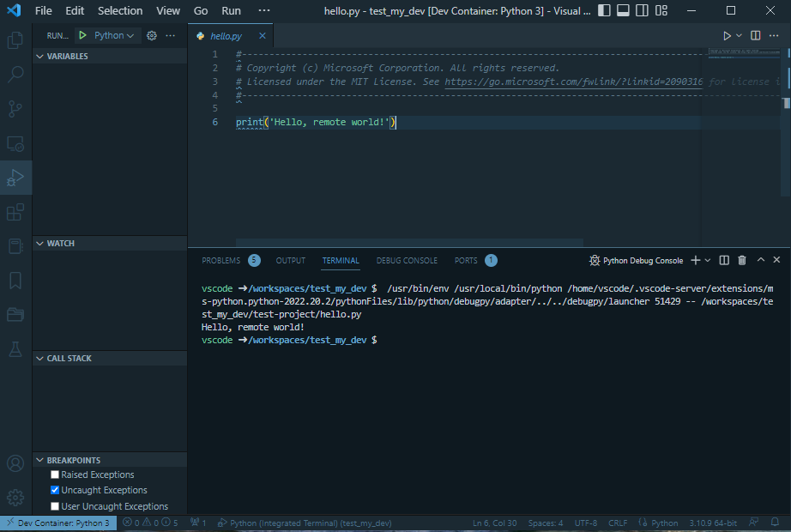Open the Search view in activity bar
The height and width of the screenshot is (532, 791).
pyautogui.click(x=15, y=74)
